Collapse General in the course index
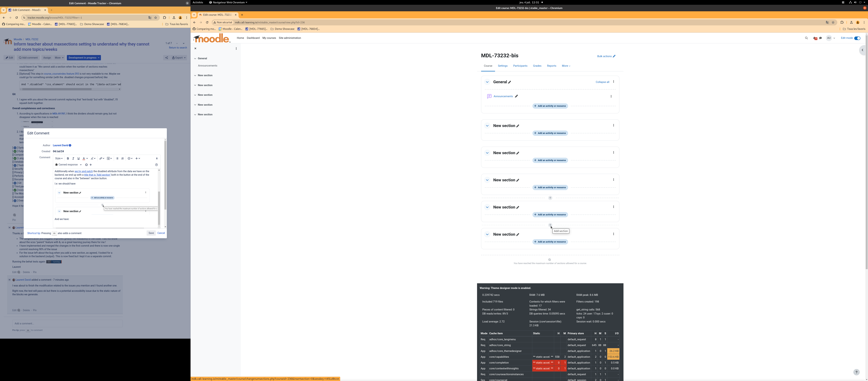868x381 pixels. pos(195,59)
